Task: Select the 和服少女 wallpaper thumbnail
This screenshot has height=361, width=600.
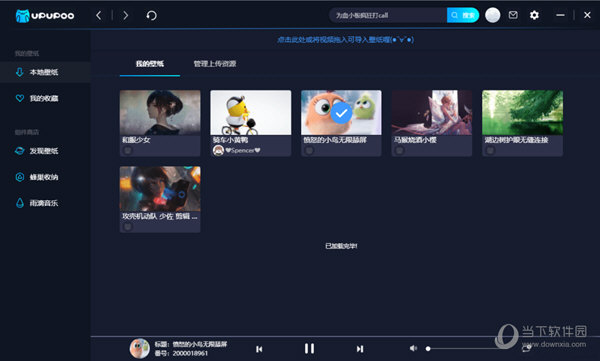Action: (160, 112)
